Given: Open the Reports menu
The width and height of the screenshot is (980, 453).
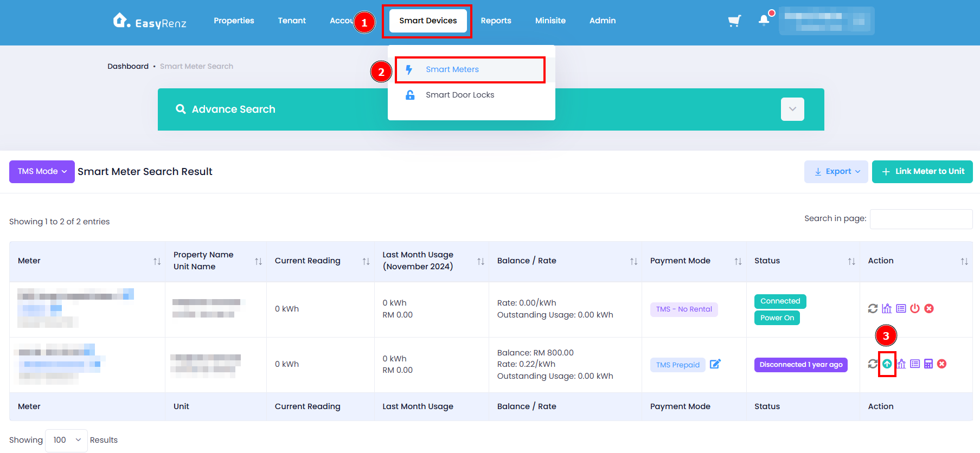Looking at the screenshot, I should [x=496, y=21].
